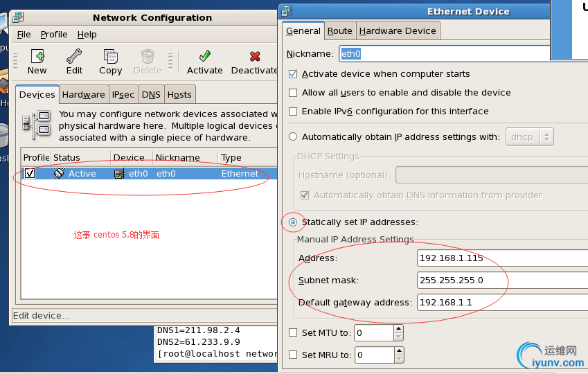The width and height of the screenshot is (588, 374).
Task: Click the DHCP Hostname optional field
Action: [492, 175]
